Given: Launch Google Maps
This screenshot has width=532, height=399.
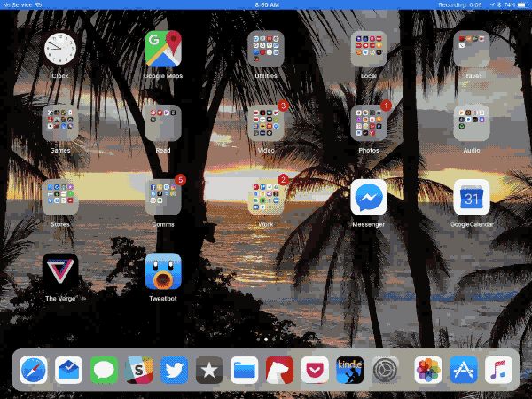Looking at the screenshot, I should tap(163, 49).
